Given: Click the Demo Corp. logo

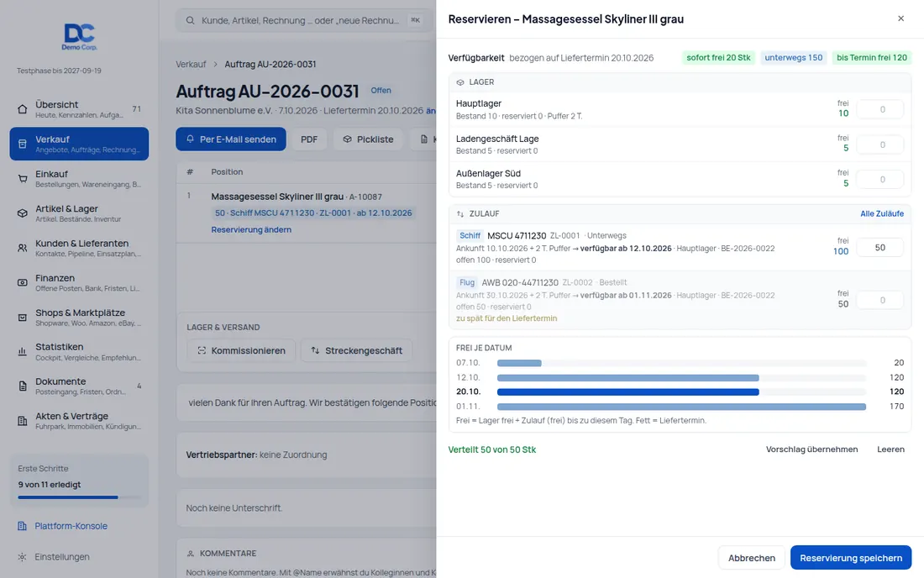Looking at the screenshot, I should coord(79,37).
